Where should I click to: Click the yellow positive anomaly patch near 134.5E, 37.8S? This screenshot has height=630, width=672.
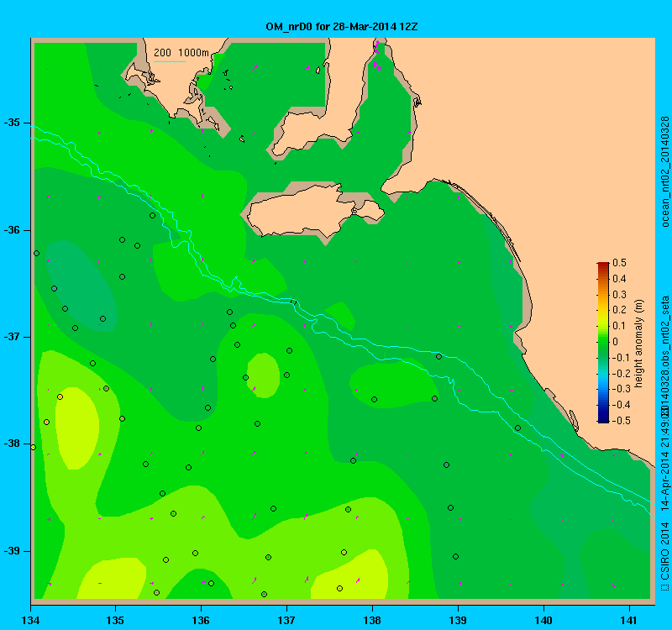pos(77,428)
